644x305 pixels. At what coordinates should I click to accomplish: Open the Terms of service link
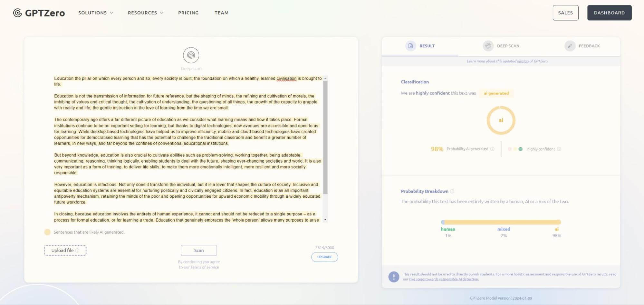click(205, 267)
